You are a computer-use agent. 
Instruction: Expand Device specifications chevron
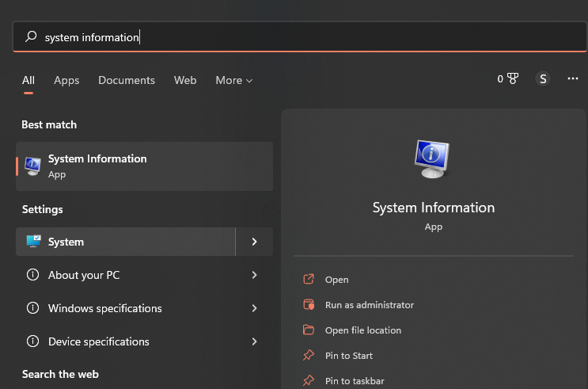[254, 341]
